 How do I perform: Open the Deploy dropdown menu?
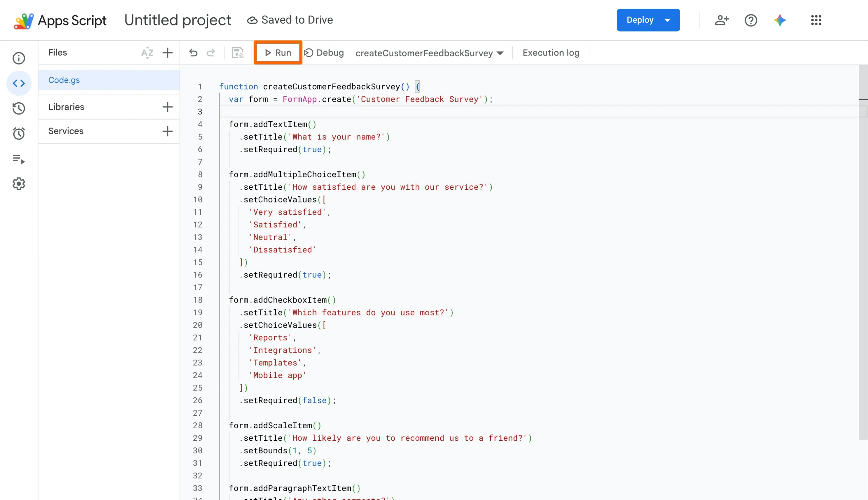[x=648, y=20]
